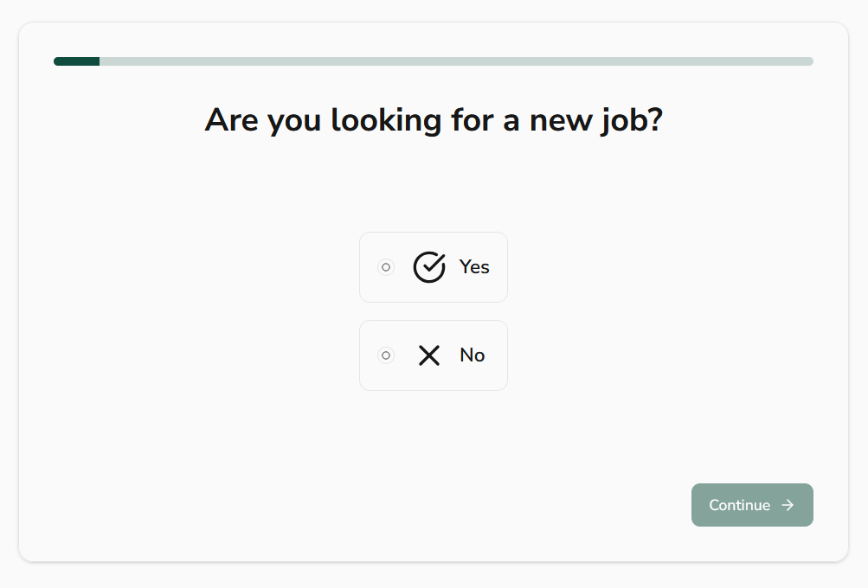Click the far right end of progress bar
The height and width of the screenshot is (588, 868).
pyautogui.click(x=809, y=61)
